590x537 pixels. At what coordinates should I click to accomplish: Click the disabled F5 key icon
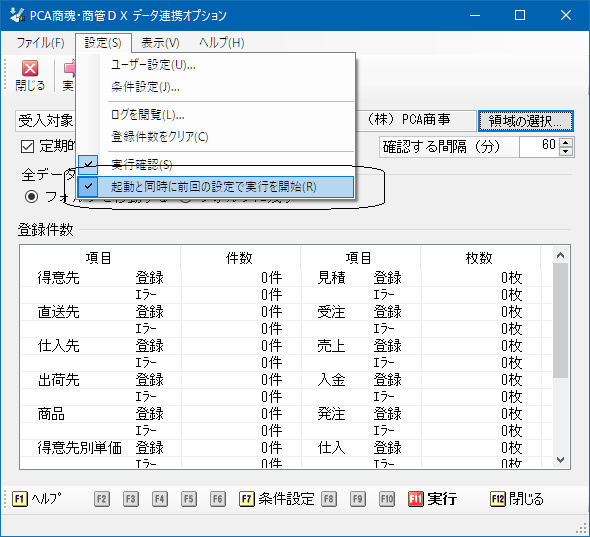(x=189, y=499)
